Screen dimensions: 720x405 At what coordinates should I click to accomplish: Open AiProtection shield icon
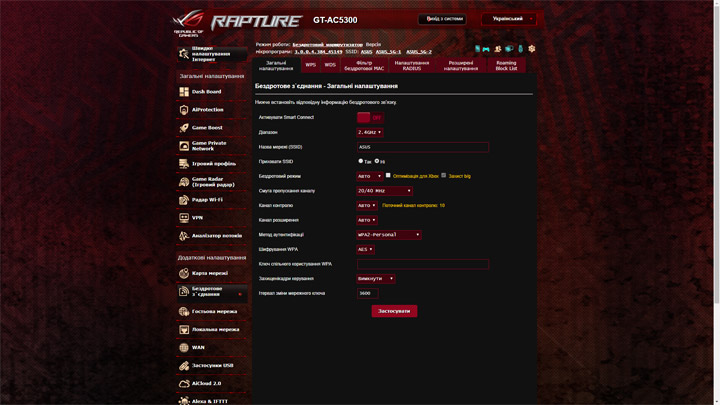(184, 110)
